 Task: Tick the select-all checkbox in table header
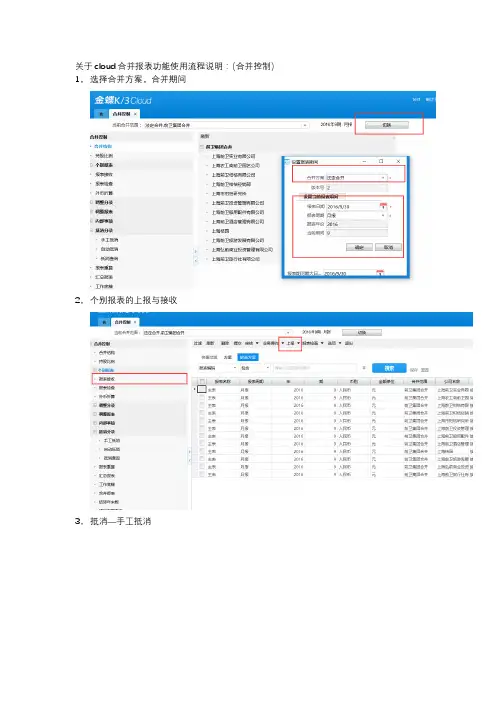tap(202, 381)
